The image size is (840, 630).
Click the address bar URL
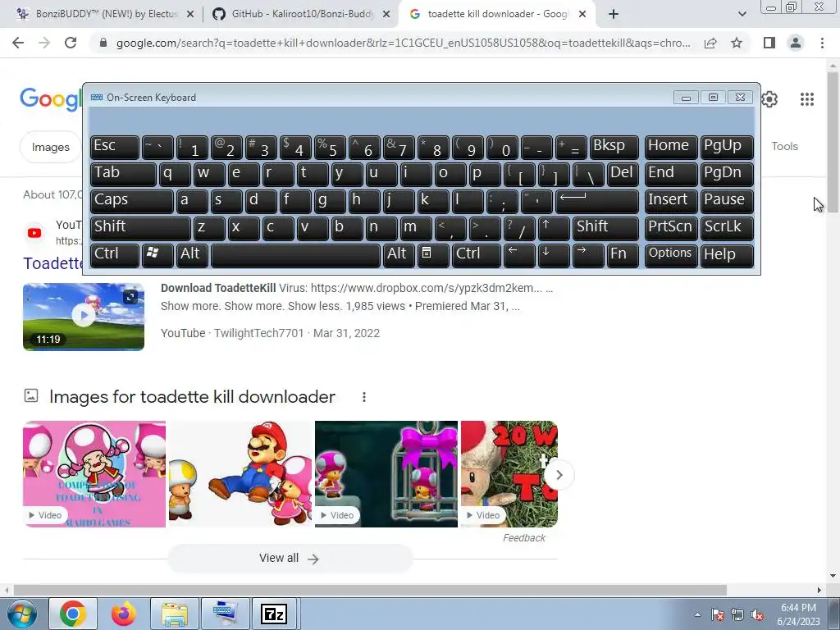coord(403,43)
